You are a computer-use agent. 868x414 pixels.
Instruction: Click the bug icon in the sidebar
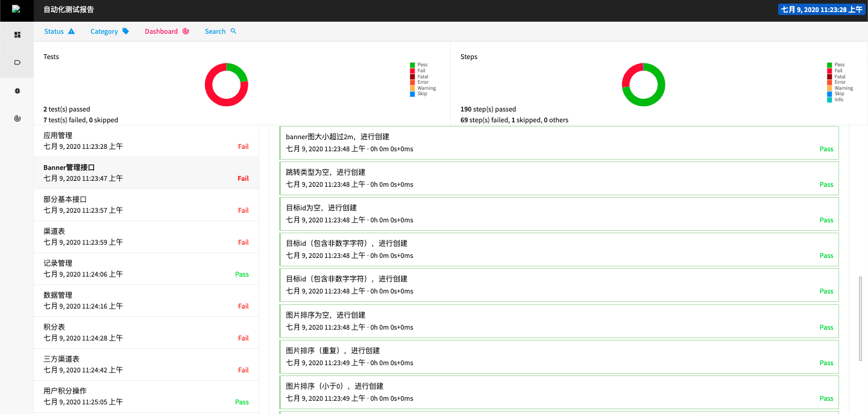[17, 90]
